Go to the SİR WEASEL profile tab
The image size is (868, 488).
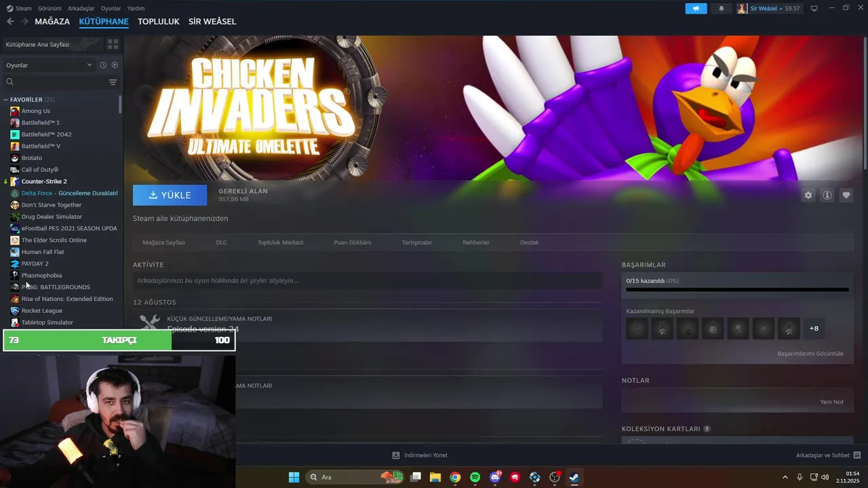pyautogui.click(x=212, y=22)
